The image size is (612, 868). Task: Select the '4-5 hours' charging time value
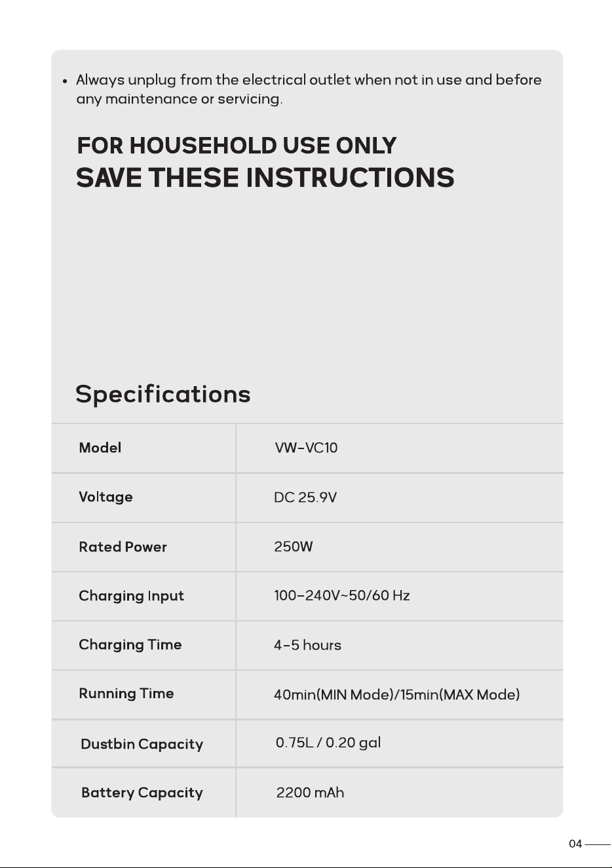pos(307,645)
